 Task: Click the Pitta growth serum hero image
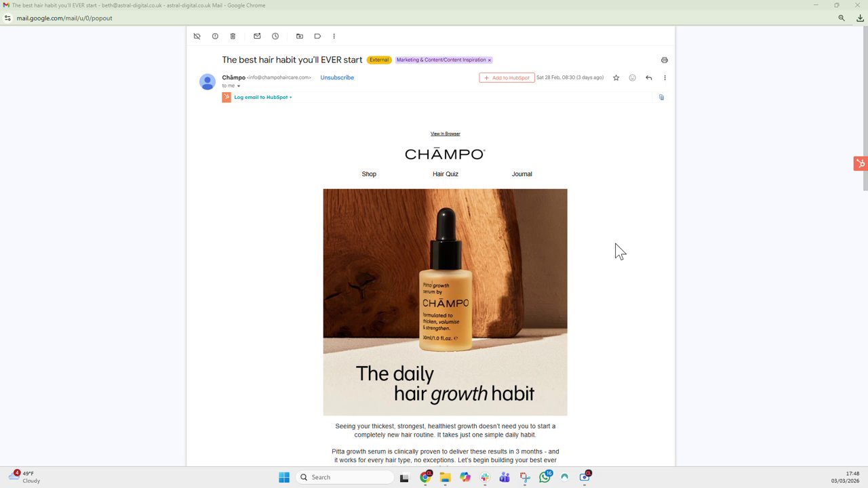click(445, 302)
